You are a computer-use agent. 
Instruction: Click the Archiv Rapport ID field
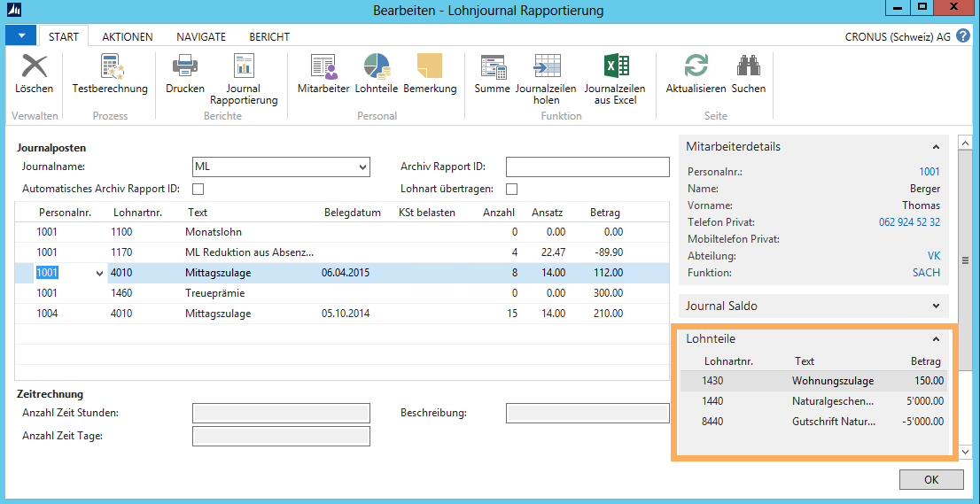tap(587, 167)
